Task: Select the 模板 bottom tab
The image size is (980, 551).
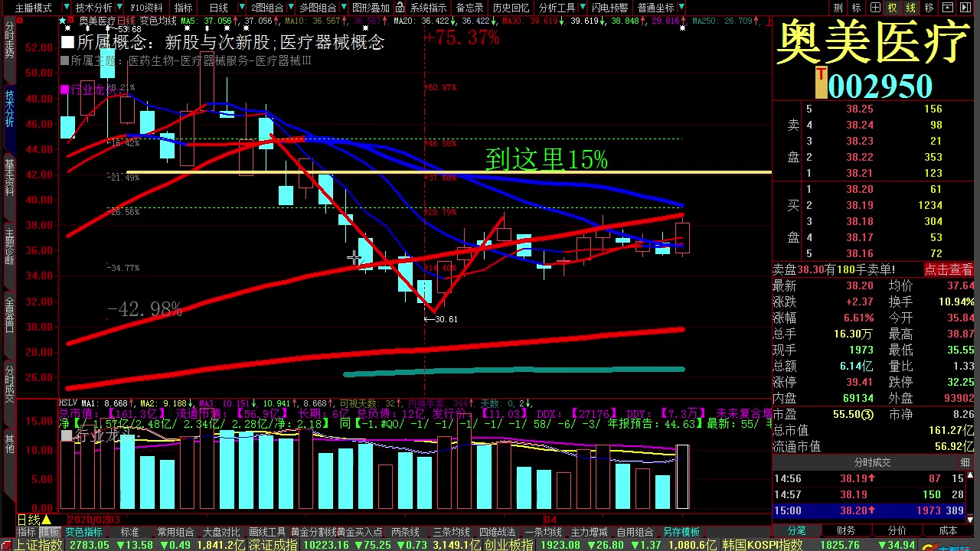Action: coord(51,532)
